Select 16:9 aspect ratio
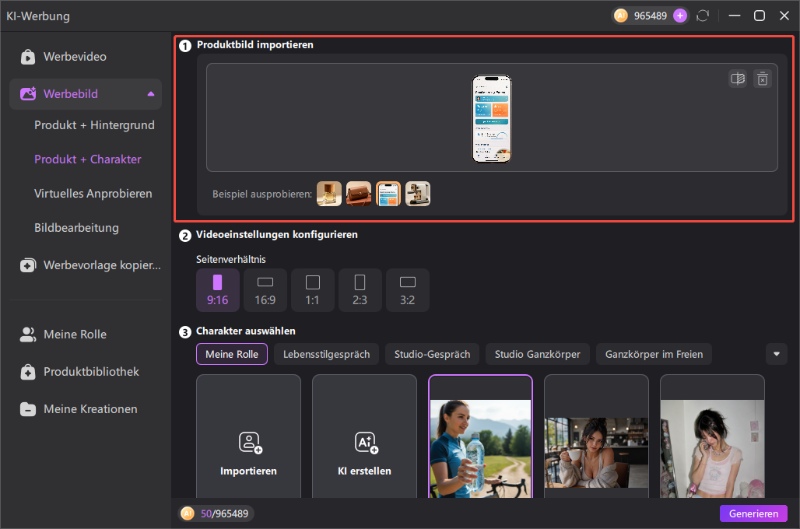 click(265, 290)
